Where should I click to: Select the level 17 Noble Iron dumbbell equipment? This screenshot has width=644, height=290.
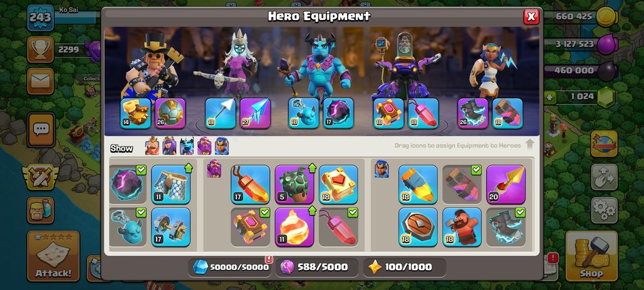click(171, 227)
